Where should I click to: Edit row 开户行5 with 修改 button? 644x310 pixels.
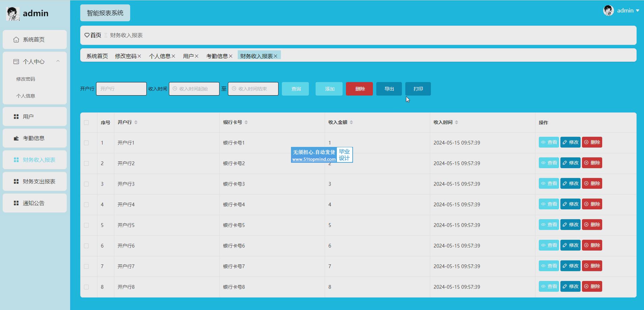570,224
